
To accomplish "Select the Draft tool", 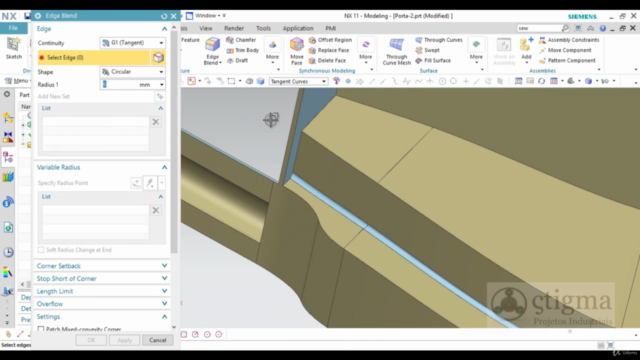I will (x=238, y=60).
